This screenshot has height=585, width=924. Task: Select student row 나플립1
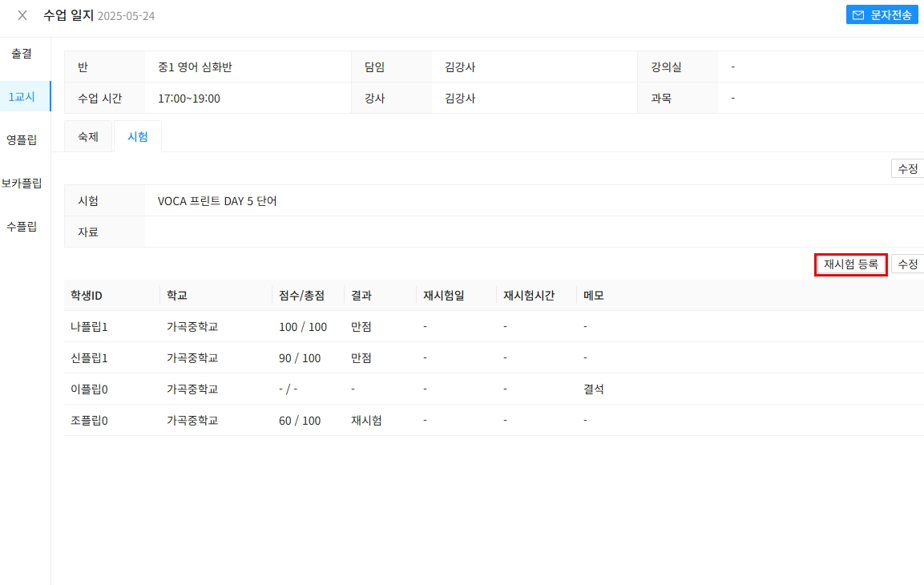(x=494, y=326)
